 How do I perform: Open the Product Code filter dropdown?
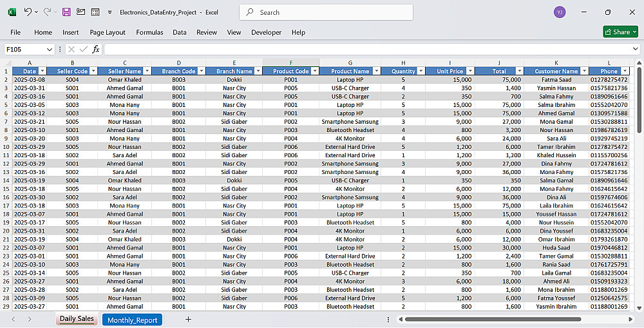pyautogui.click(x=315, y=71)
